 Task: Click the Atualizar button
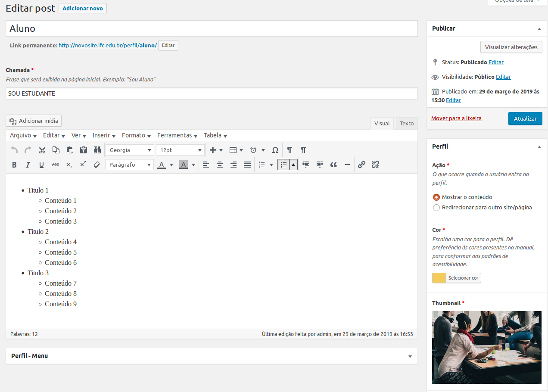pos(525,118)
